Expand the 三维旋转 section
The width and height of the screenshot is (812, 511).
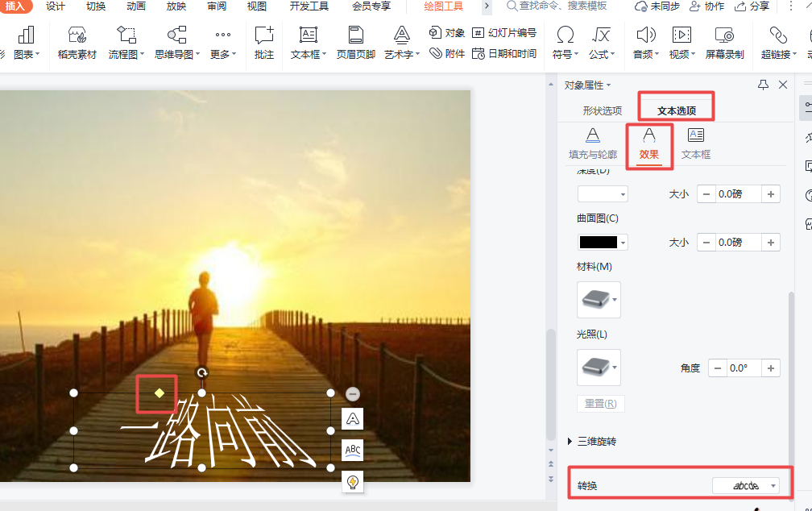point(571,442)
